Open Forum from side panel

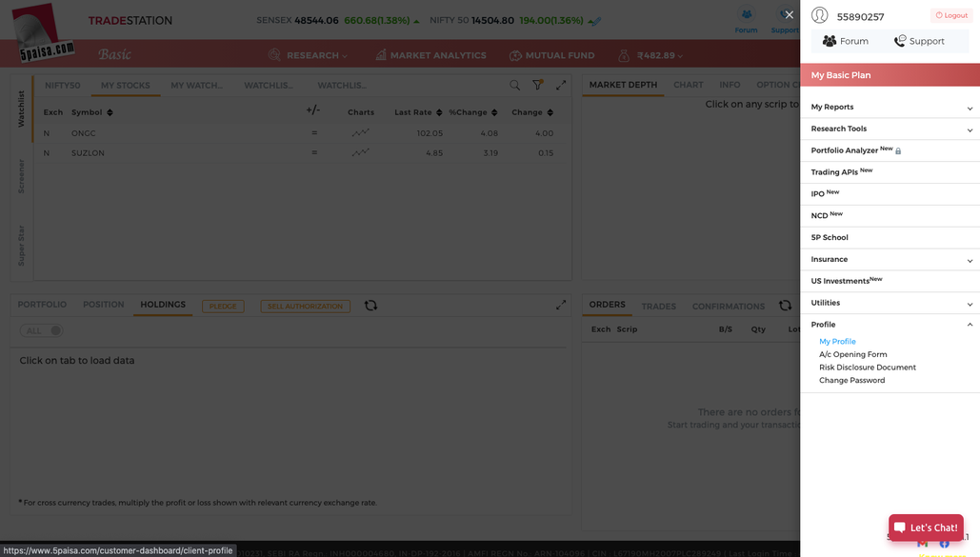pyautogui.click(x=846, y=41)
